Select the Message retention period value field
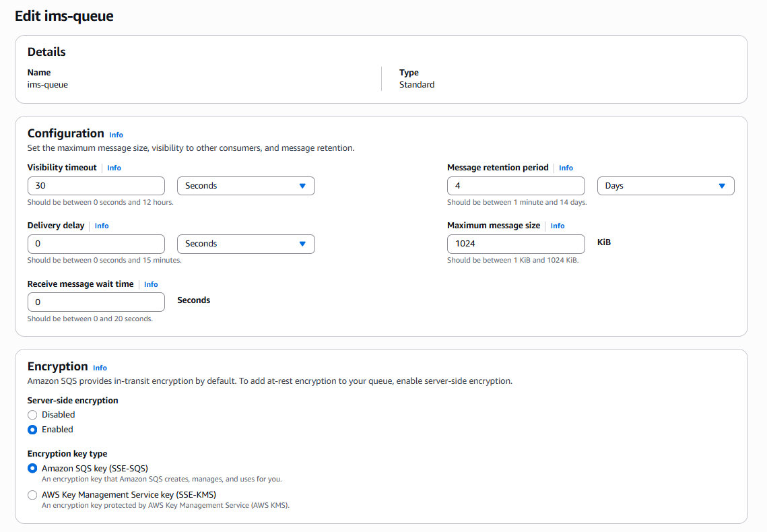This screenshot has width=767, height=532. (x=516, y=186)
